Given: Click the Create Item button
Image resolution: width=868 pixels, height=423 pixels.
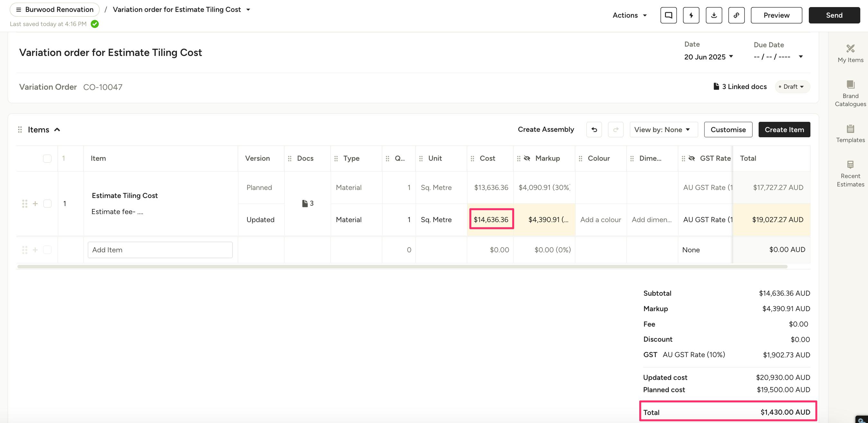Looking at the screenshot, I should pyautogui.click(x=784, y=130).
